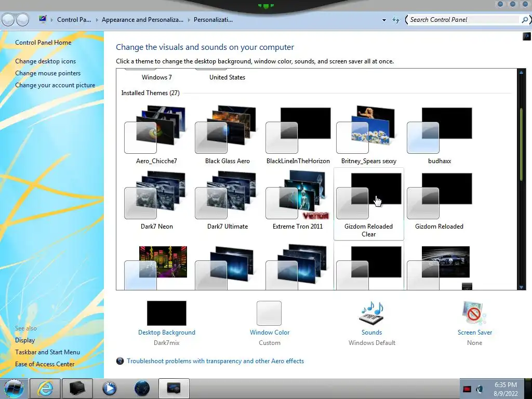Expand arrow after Control Panel breadcrumb

97,20
